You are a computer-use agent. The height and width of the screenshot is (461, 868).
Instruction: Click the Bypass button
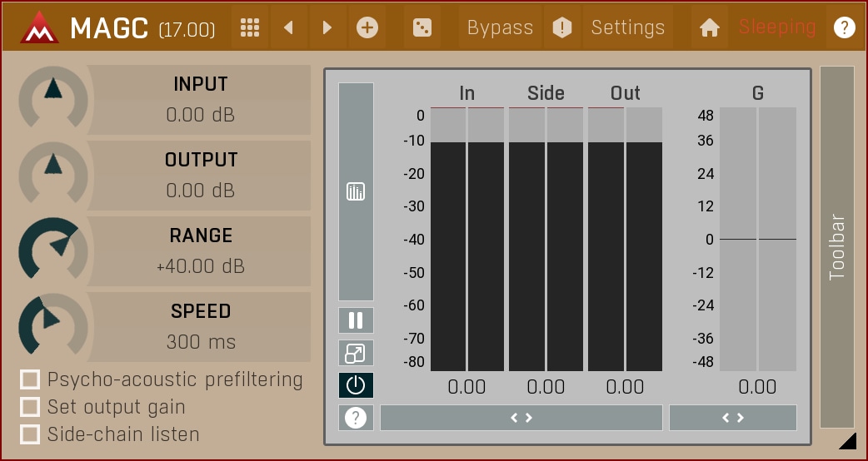click(500, 27)
